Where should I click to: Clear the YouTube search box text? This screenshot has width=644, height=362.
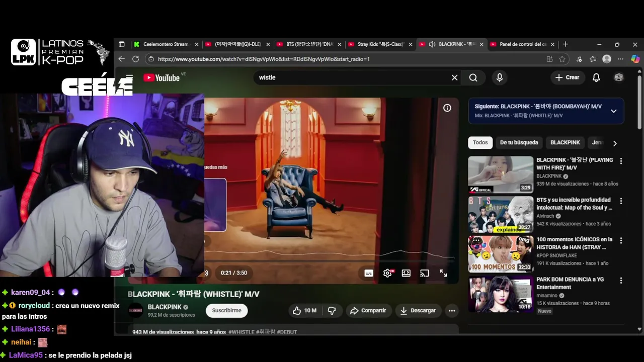[x=454, y=77]
